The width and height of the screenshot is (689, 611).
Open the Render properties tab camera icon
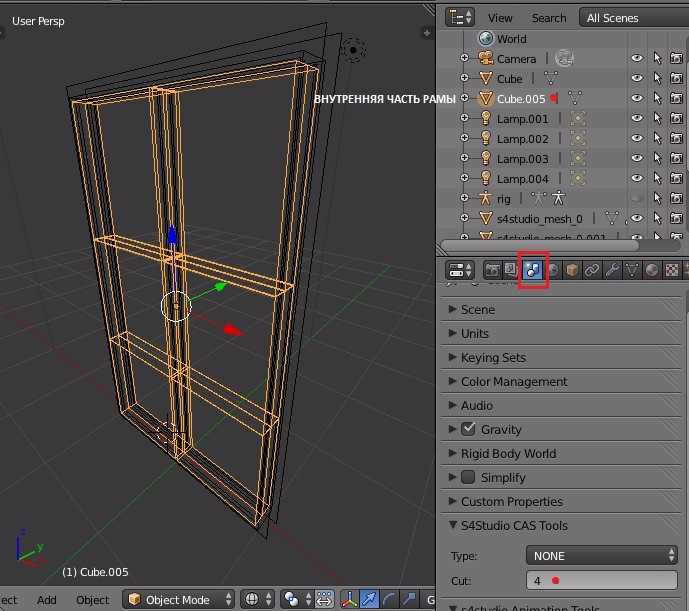click(x=493, y=270)
